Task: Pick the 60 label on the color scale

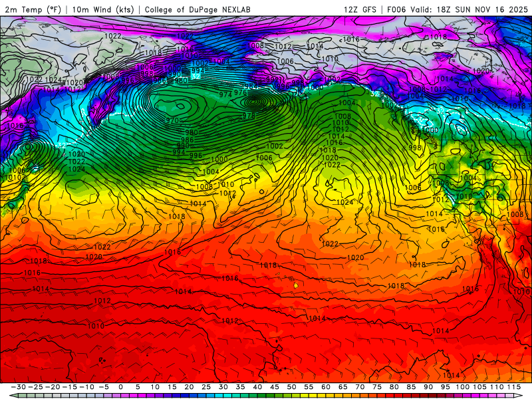Action: coord(326,387)
